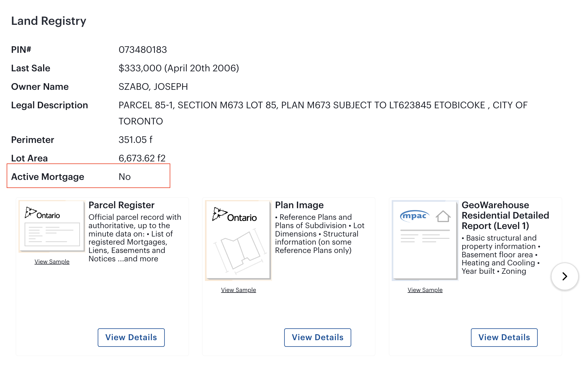The width and height of the screenshot is (588, 365).
Task: Open View Sample link under GeoWarehouse report
Action: point(425,290)
